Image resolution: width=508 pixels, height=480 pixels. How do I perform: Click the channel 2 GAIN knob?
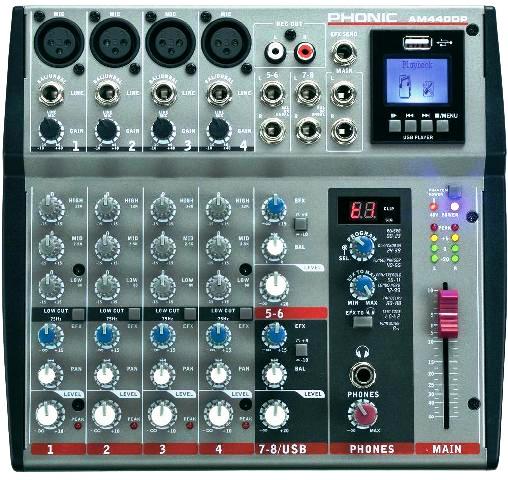coord(107,130)
